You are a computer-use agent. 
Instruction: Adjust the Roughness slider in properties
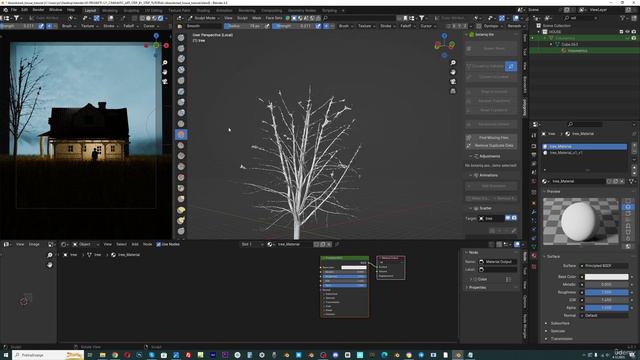click(606, 292)
